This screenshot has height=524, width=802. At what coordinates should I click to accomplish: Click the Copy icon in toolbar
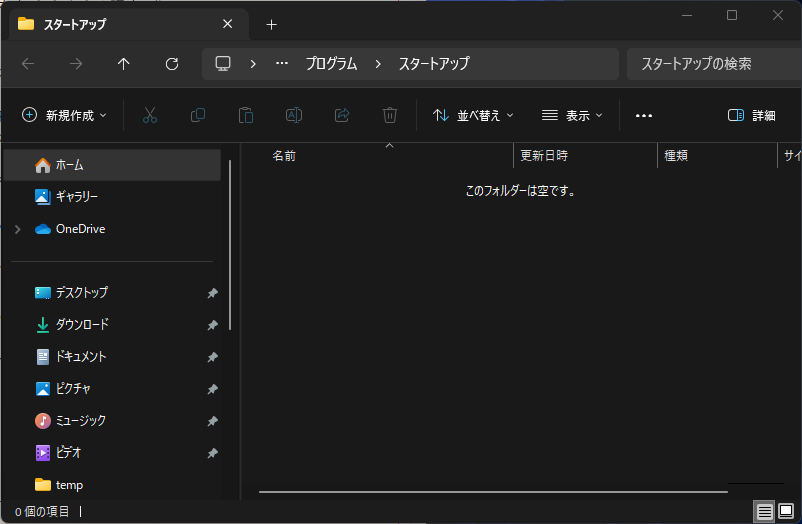pyautogui.click(x=198, y=115)
